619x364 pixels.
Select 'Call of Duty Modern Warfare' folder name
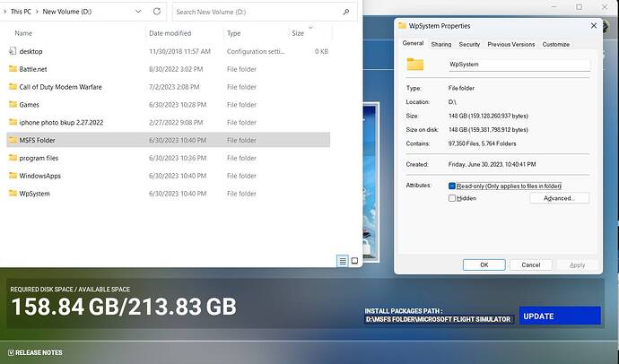click(60, 87)
